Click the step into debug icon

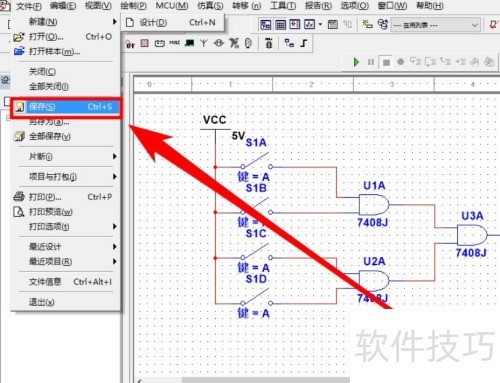click(x=415, y=61)
